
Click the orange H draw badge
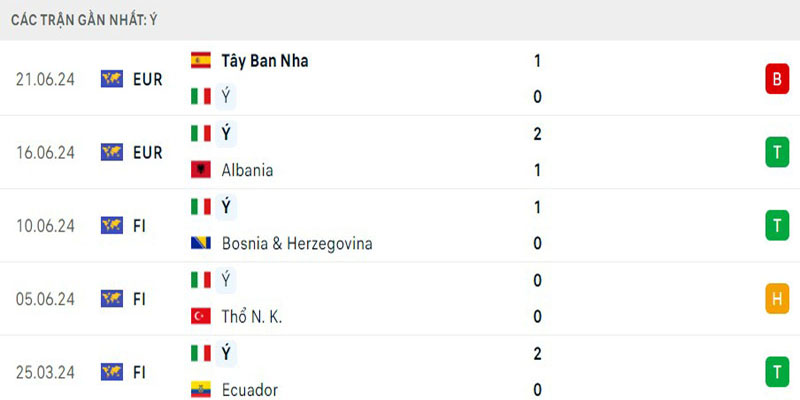tap(776, 298)
